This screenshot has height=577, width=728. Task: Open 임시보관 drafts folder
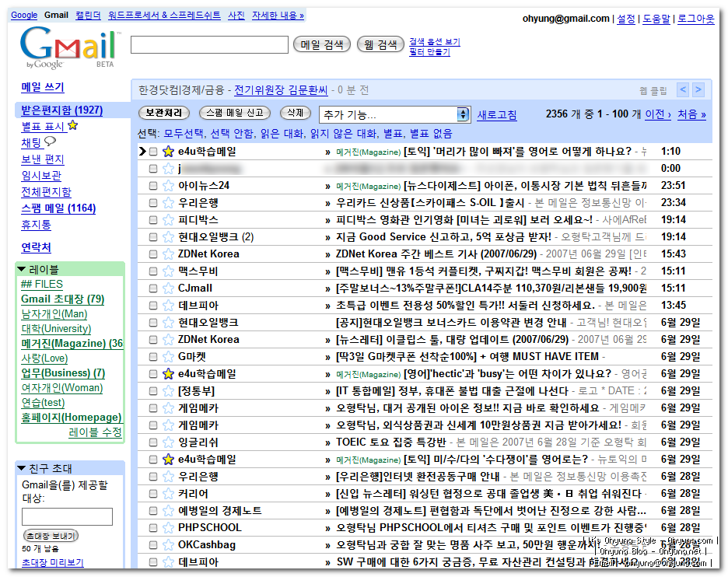[x=41, y=176]
